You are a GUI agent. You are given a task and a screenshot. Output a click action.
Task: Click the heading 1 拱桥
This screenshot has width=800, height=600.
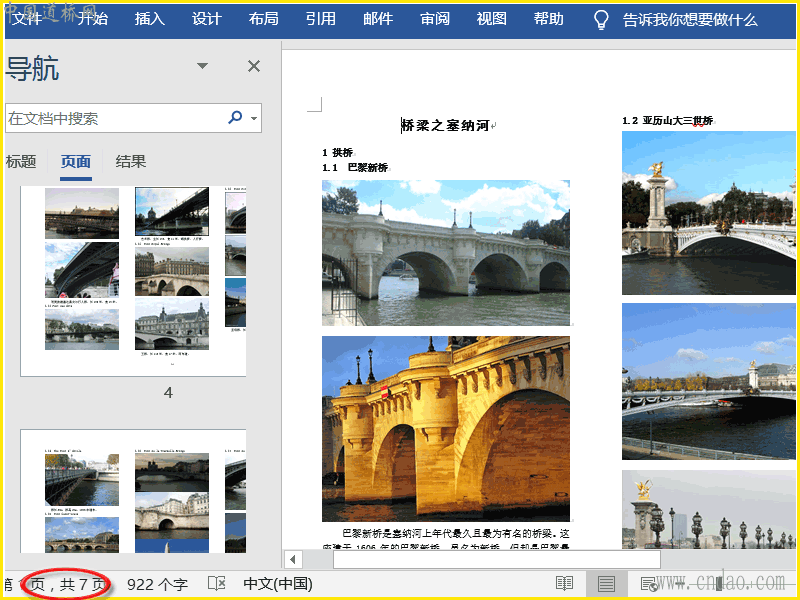point(337,152)
